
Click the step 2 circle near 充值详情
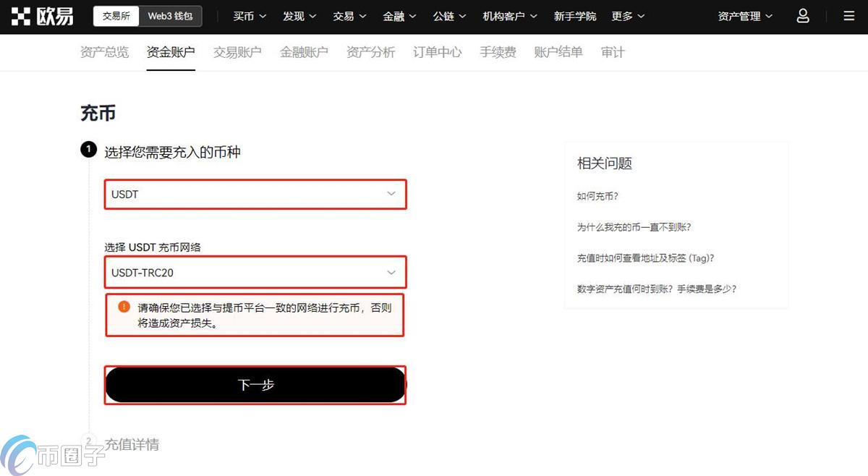click(88, 440)
